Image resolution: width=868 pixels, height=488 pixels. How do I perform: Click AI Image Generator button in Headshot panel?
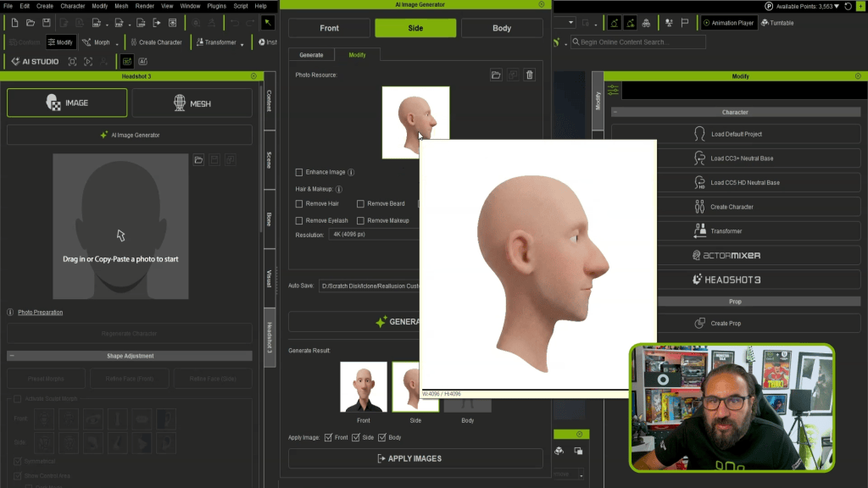pos(130,135)
